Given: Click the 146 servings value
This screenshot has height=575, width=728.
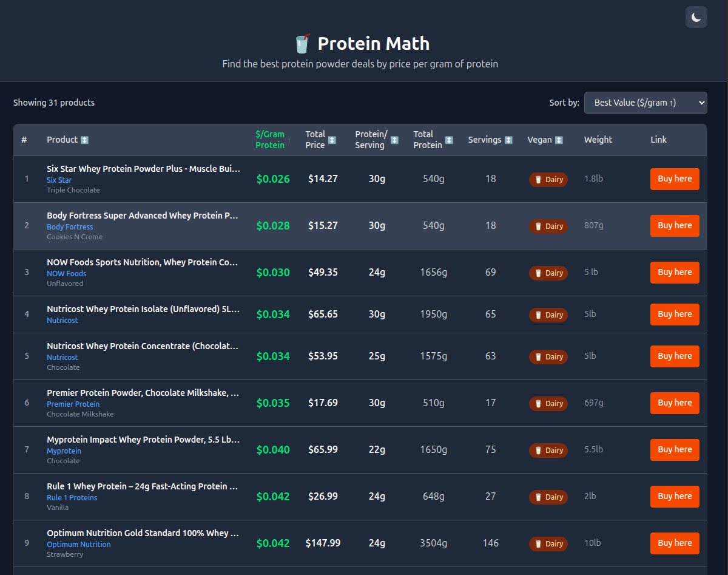Looking at the screenshot, I should 491,543.
